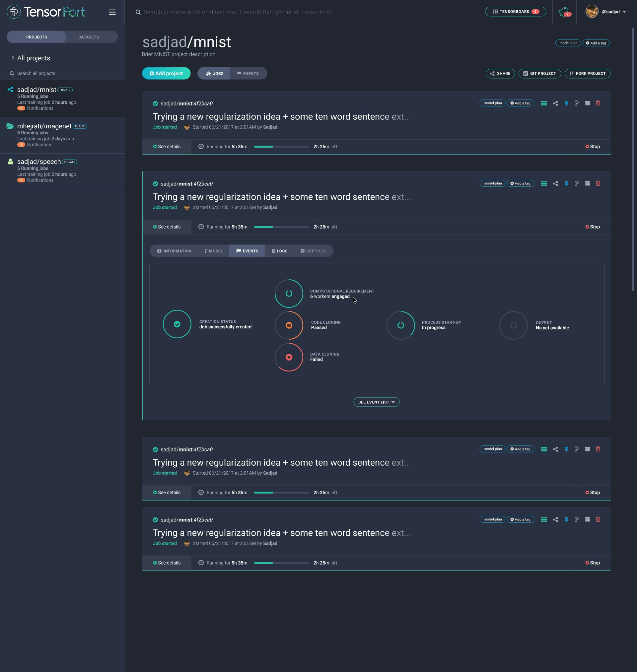
Task: Switch to the DATASETS toggle
Action: point(88,37)
